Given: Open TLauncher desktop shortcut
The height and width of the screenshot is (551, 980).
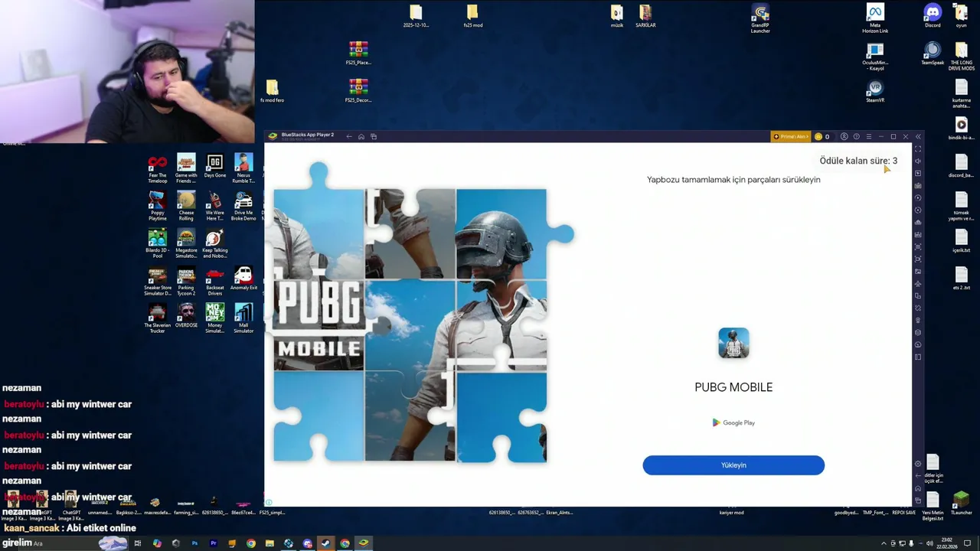Looking at the screenshot, I should point(962,504).
